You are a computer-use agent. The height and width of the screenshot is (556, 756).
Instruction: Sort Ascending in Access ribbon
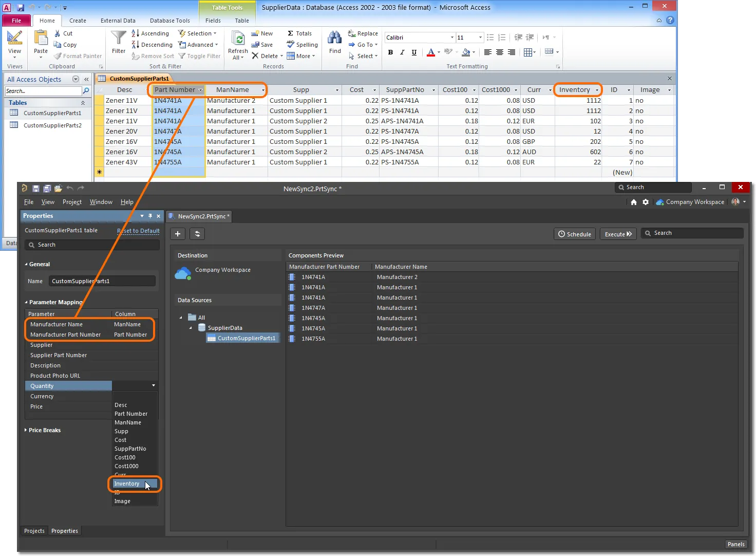pos(150,33)
